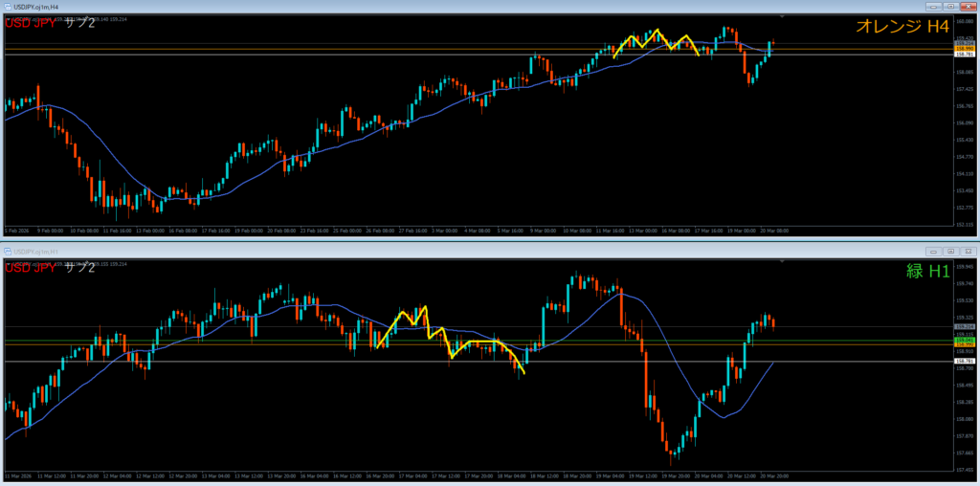Click the オレンジ H4 label
This screenshot has width=980, height=486.
(902, 26)
